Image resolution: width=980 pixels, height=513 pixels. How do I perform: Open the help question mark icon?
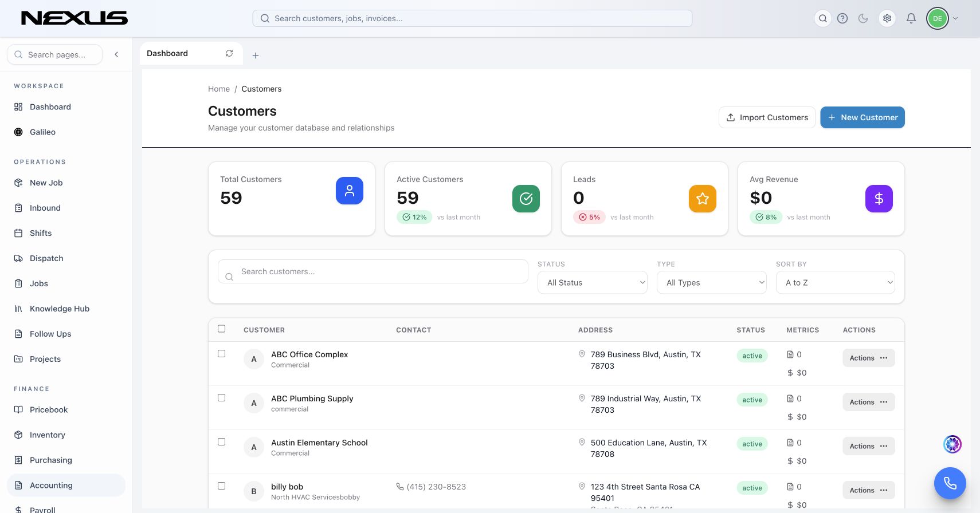click(x=842, y=18)
